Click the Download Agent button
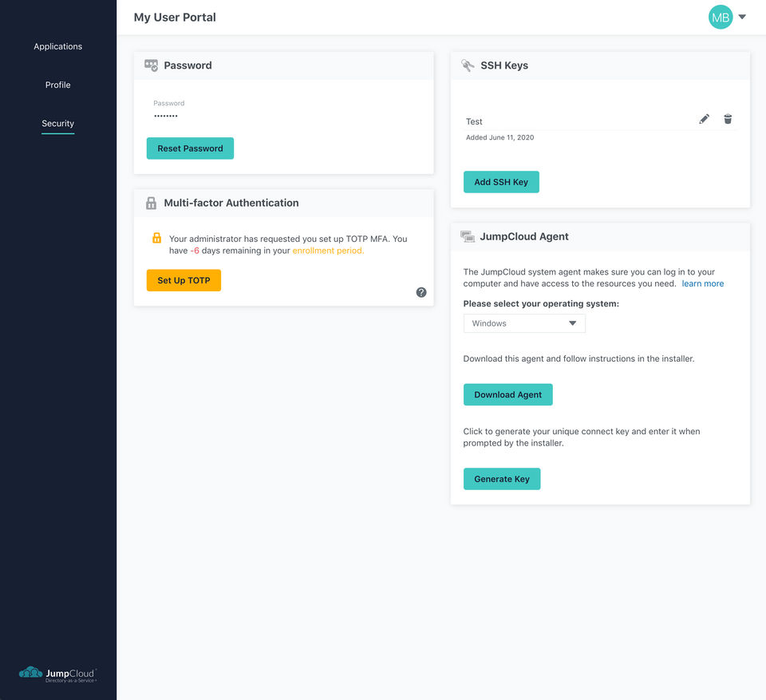 tap(508, 394)
